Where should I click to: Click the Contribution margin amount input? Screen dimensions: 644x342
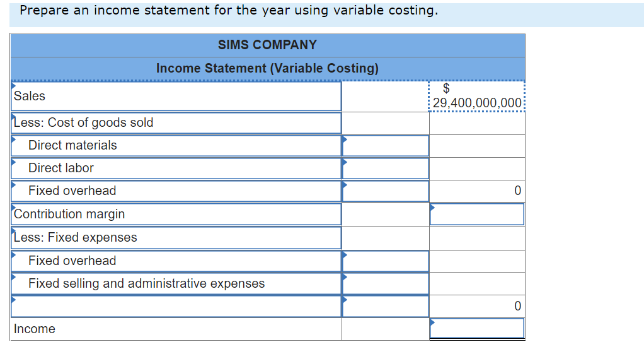(477, 214)
